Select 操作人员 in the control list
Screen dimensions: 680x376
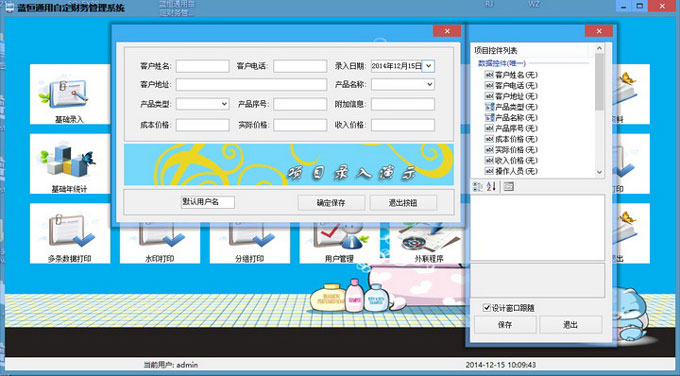511,171
